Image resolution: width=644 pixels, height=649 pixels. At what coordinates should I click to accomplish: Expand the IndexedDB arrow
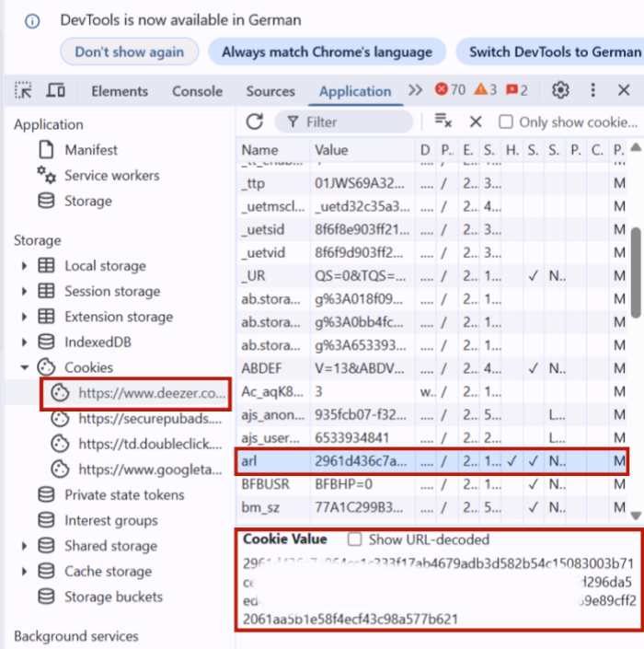pyautogui.click(x=24, y=342)
